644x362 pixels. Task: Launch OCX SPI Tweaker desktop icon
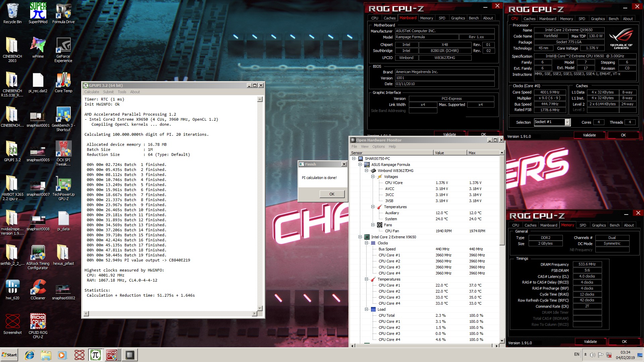[63, 153]
